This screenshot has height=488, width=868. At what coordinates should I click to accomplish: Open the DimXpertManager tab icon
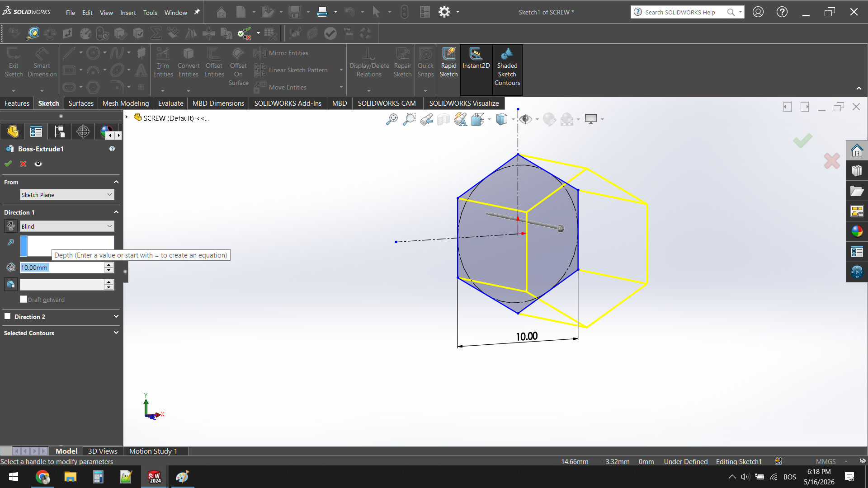(x=83, y=131)
